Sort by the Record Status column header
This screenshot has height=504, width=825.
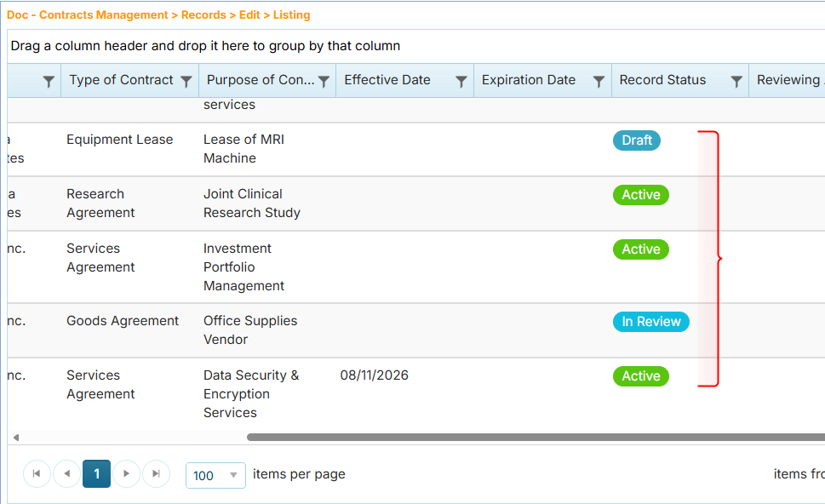point(662,80)
